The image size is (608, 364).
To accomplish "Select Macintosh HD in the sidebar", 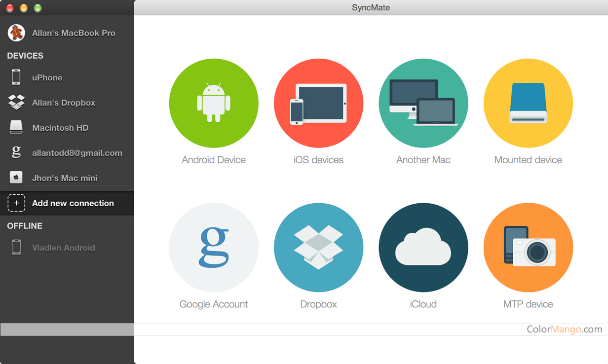I will tap(67, 128).
